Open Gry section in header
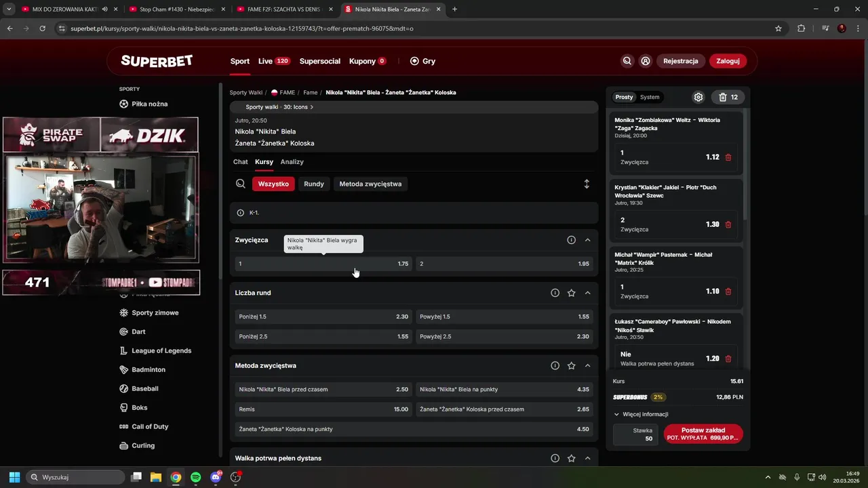The width and height of the screenshot is (868, 488). point(422,61)
